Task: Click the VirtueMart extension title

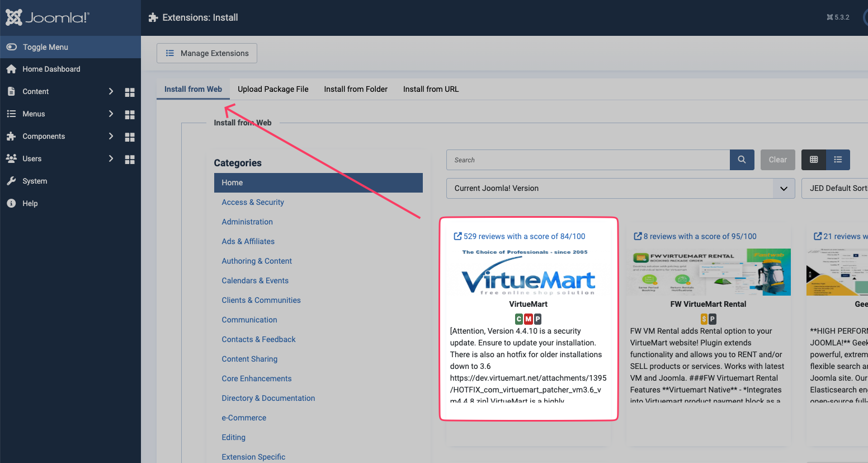Action: (x=529, y=304)
